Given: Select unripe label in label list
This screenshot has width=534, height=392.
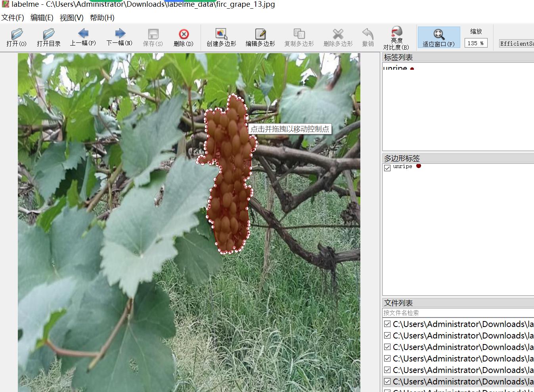Looking at the screenshot, I should pos(395,69).
